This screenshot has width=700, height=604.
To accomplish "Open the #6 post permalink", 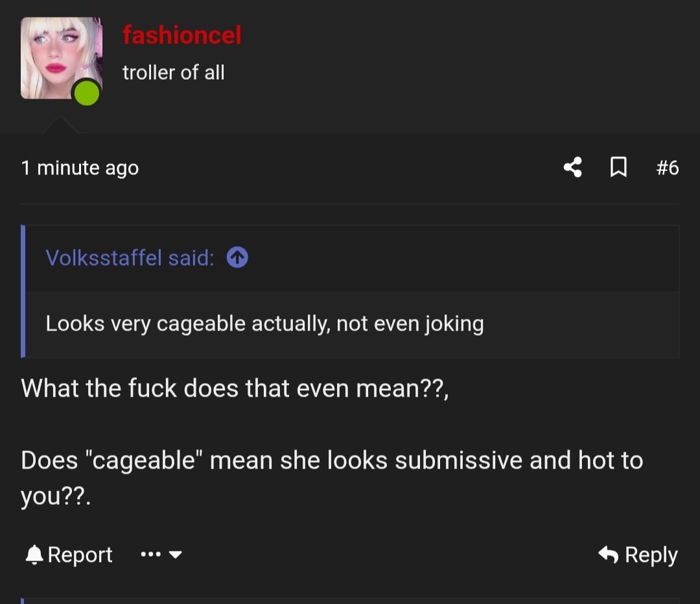I will (667, 168).
